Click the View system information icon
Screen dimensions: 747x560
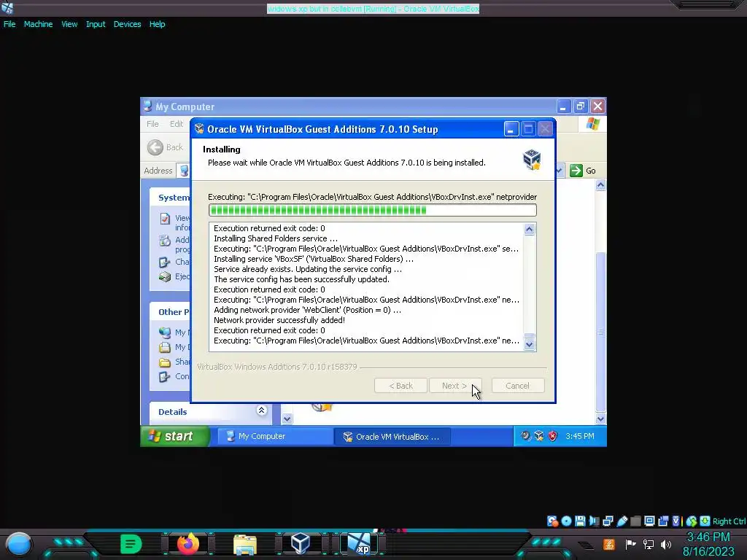click(x=165, y=219)
